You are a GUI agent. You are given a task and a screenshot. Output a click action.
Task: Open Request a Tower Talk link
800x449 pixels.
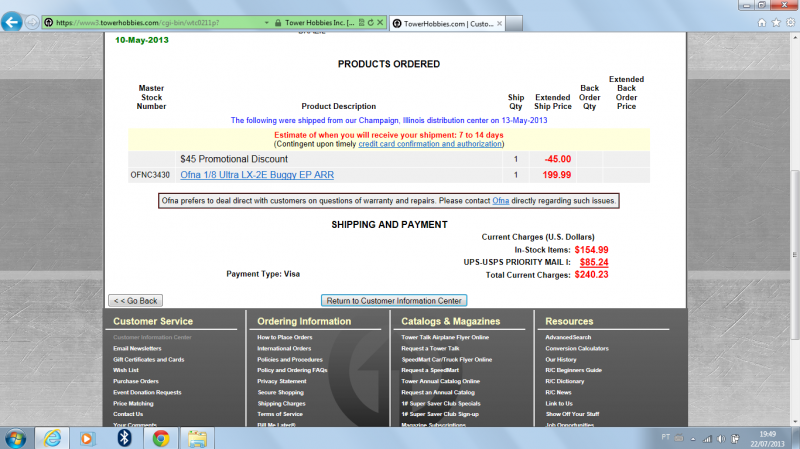[430, 348]
